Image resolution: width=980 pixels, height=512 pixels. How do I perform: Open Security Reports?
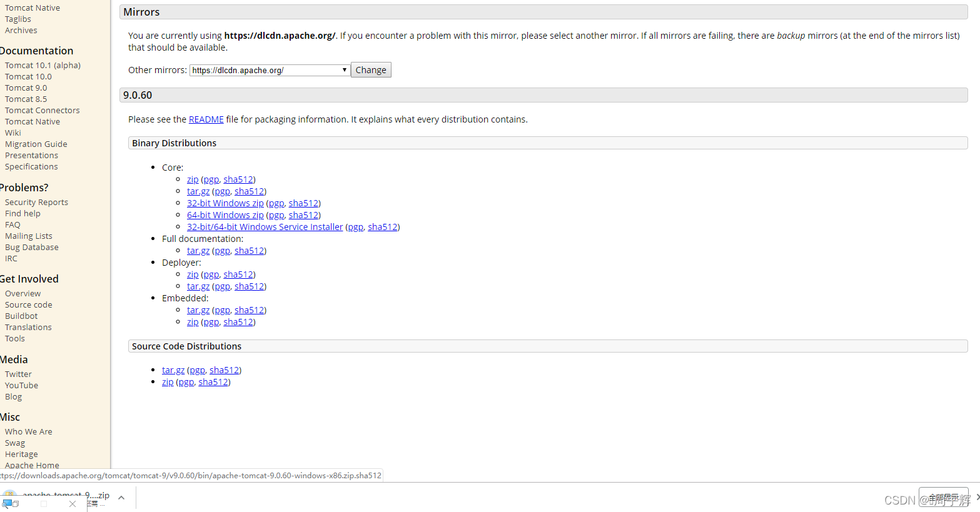(x=36, y=203)
